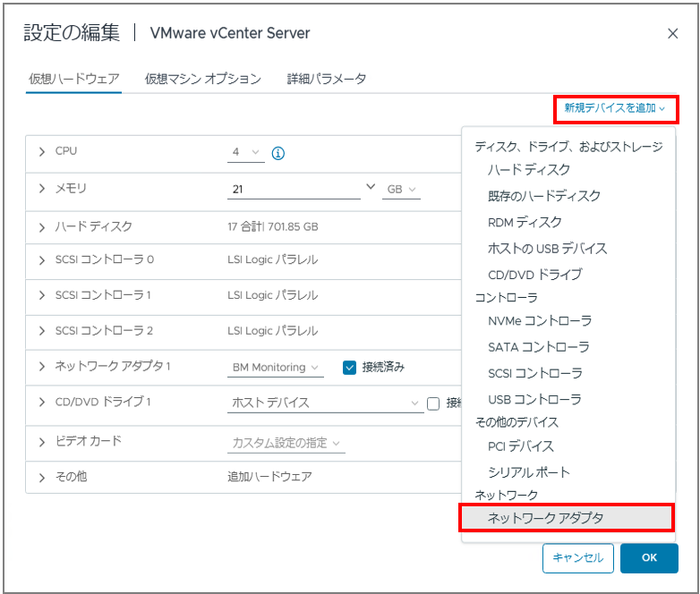Select ホストの USB デバイス menu item
Screen dimensions: 700x594
point(548,249)
